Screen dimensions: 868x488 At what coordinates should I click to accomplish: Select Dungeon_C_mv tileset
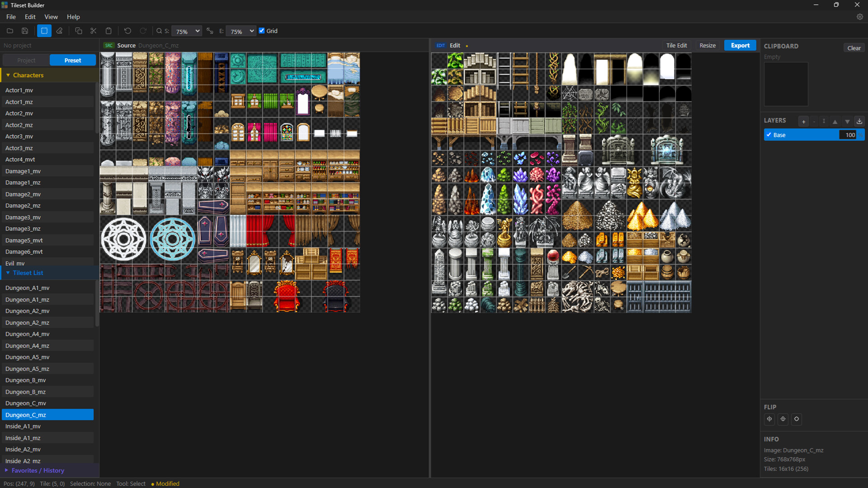tap(47, 403)
